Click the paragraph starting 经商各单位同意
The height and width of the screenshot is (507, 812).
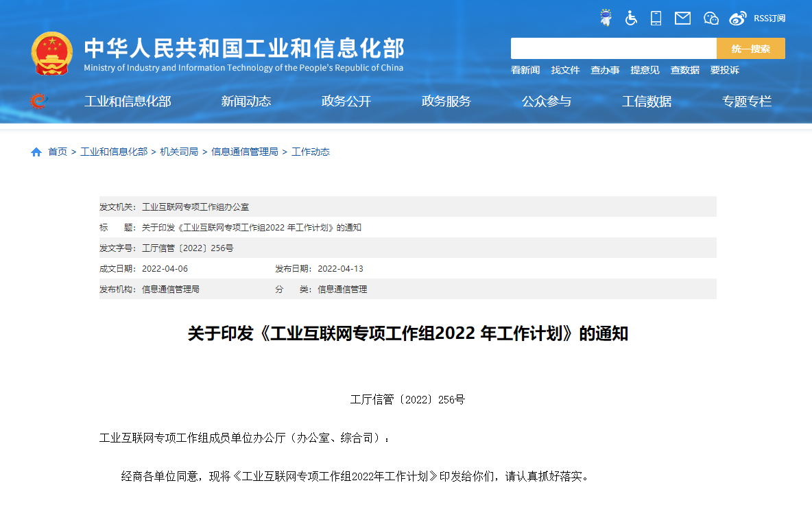(x=355, y=476)
